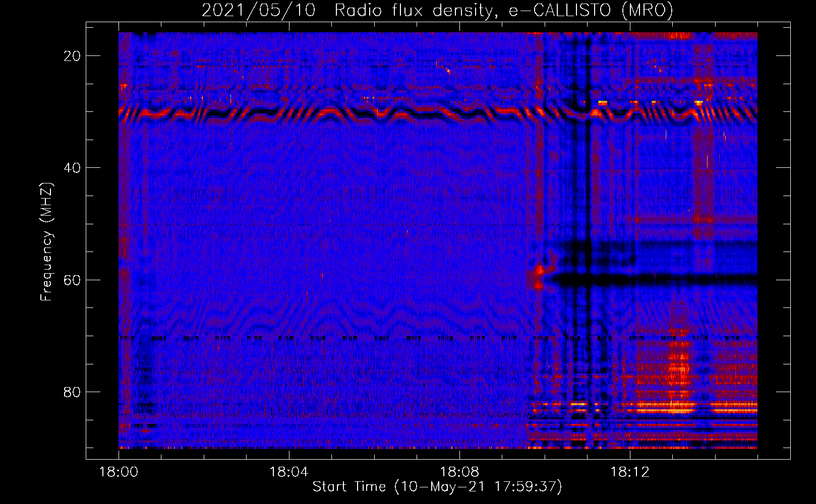This screenshot has width=816, height=504.
Task: Click the '20' frequency tick label
Action: (73, 56)
